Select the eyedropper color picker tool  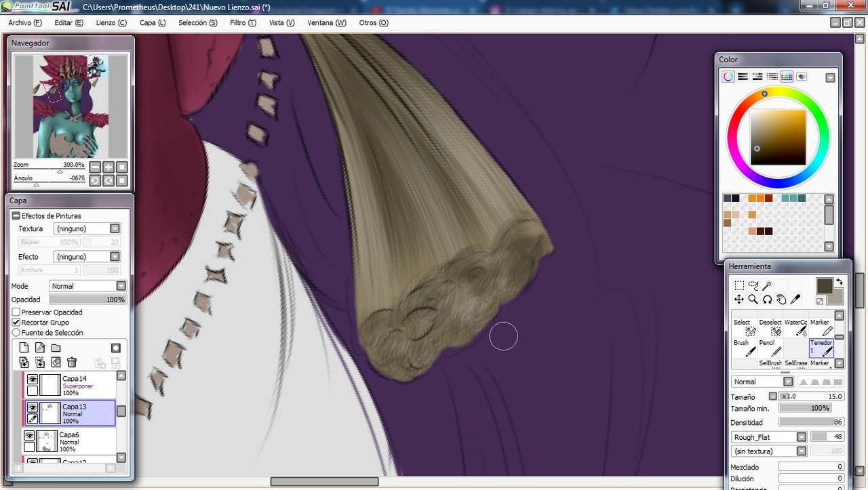[x=795, y=299]
